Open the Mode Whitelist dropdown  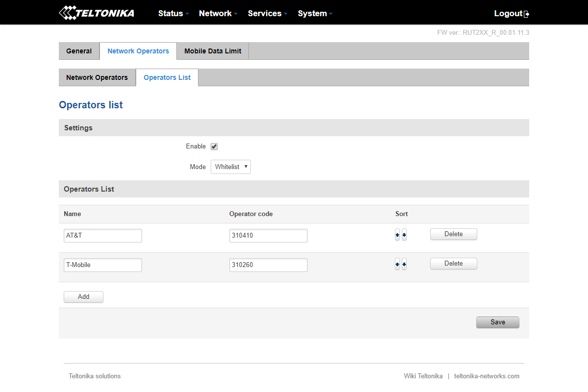(231, 167)
